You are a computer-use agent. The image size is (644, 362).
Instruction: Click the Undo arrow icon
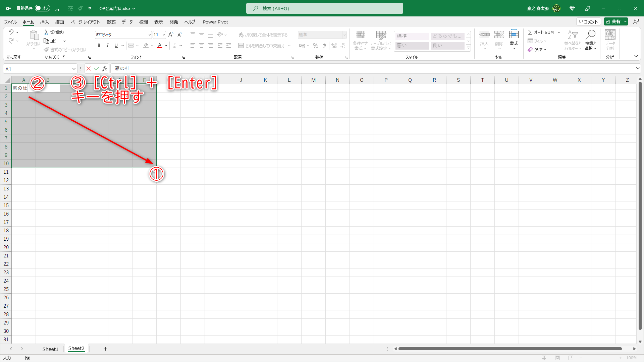tap(11, 32)
